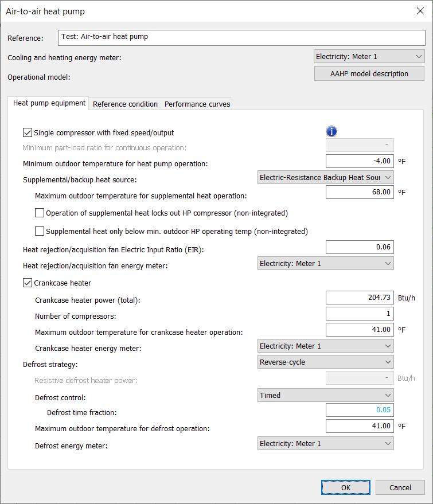This screenshot has width=433, height=504.
Task: Expand the Defrost control dropdown
Action: coord(325,395)
